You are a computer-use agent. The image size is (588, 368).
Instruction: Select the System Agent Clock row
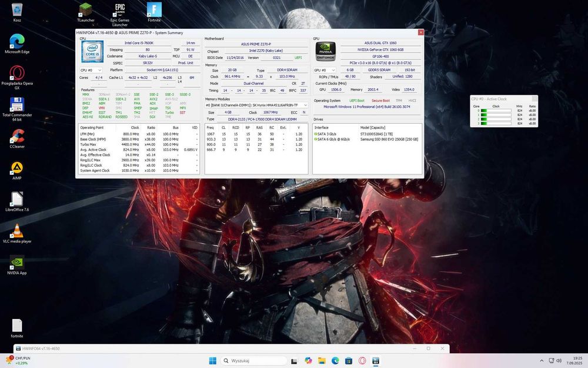coord(138,171)
